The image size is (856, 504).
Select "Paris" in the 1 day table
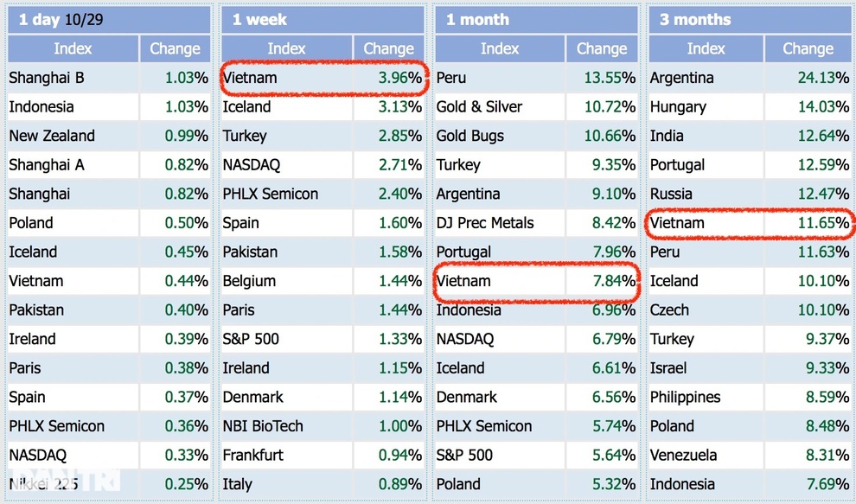pyautogui.click(x=25, y=367)
